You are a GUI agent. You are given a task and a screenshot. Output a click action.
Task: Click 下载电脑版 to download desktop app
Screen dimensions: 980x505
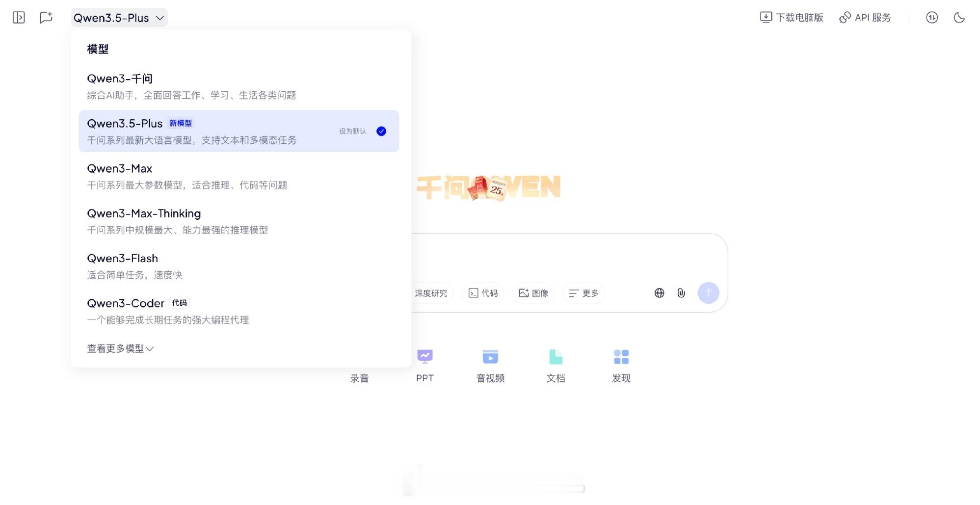(x=791, y=17)
